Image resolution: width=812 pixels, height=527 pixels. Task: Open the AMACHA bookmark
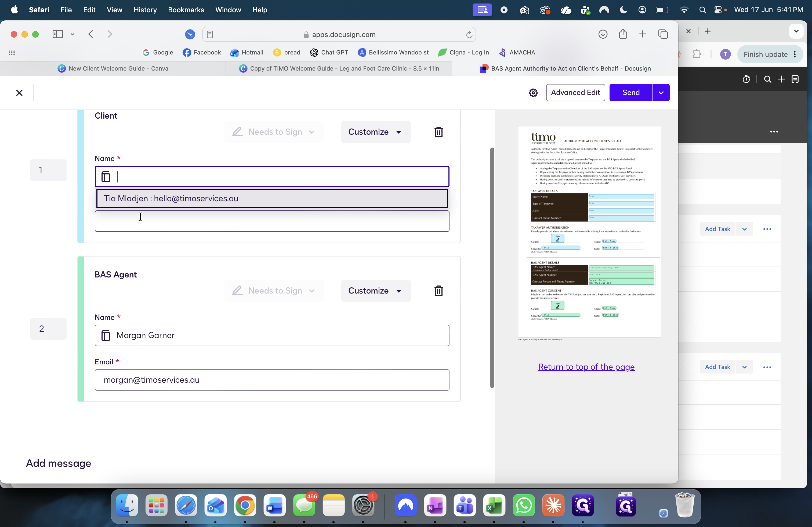(x=517, y=53)
